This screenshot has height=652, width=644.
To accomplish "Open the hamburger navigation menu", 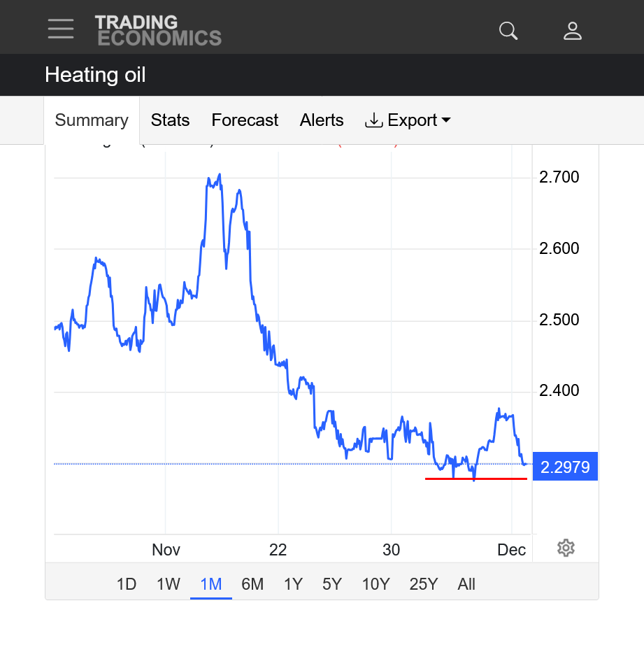I will coord(61,29).
